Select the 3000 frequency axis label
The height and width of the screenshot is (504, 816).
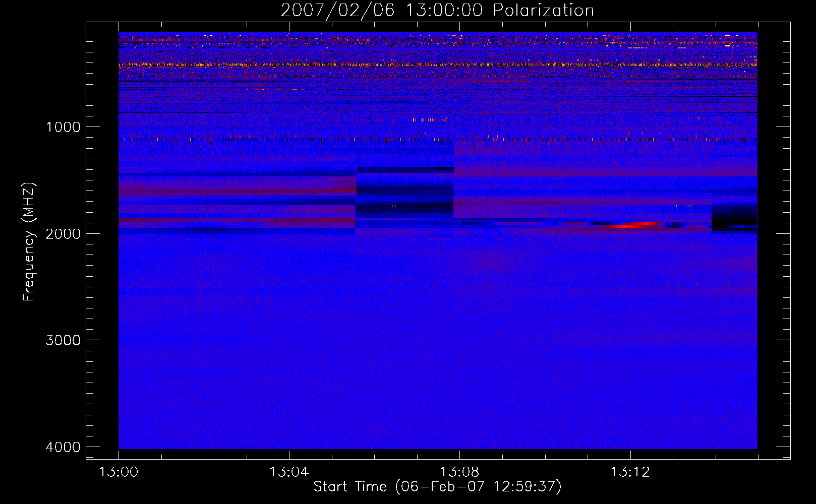[x=63, y=340]
